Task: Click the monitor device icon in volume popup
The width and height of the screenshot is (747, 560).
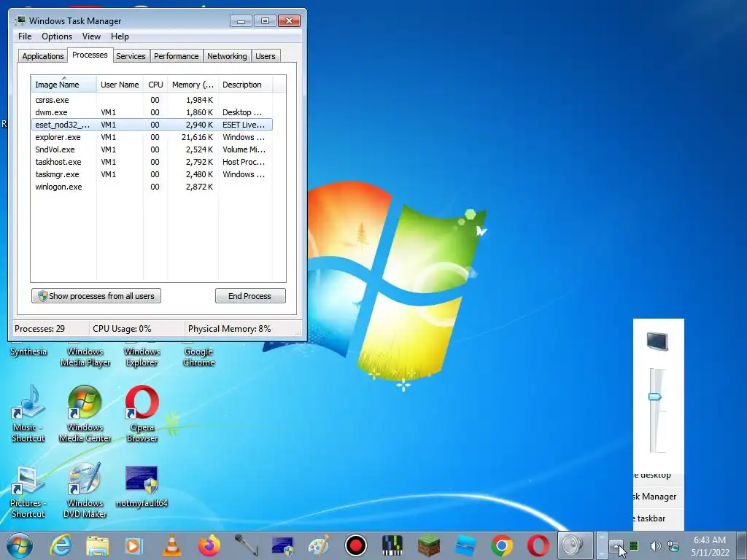Action: click(657, 341)
